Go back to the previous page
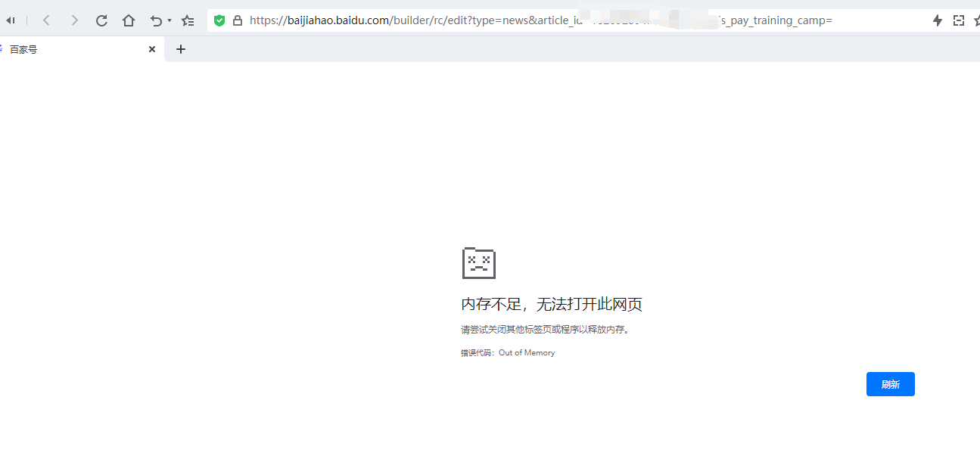The height and width of the screenshot is (462, 980). click(x=46, y=20)
